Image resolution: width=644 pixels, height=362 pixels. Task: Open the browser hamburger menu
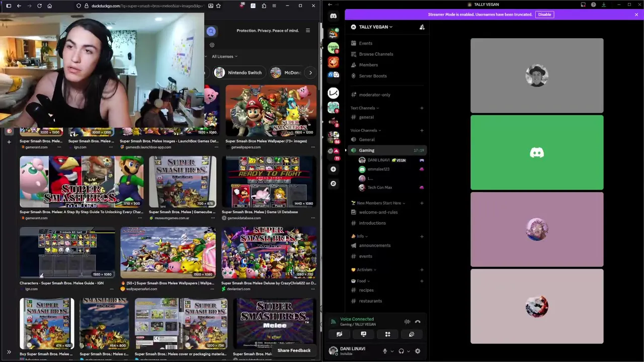tap(274, 6)
